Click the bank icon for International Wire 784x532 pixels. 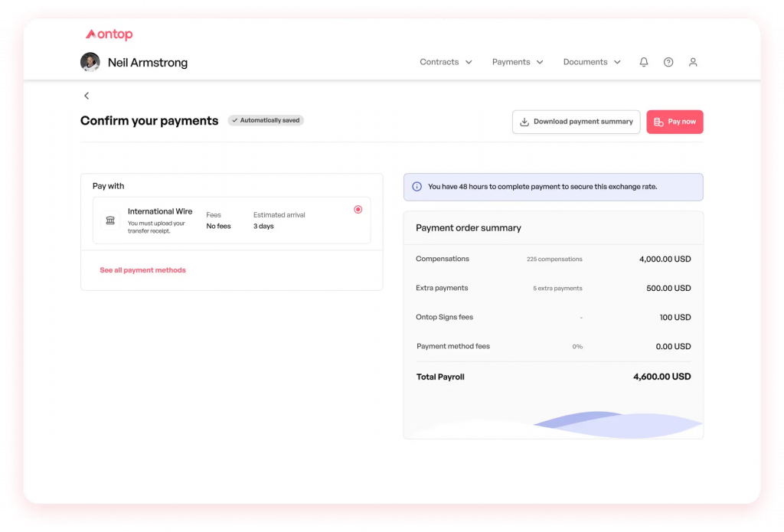pyautogui.click(x=110, y=220)
